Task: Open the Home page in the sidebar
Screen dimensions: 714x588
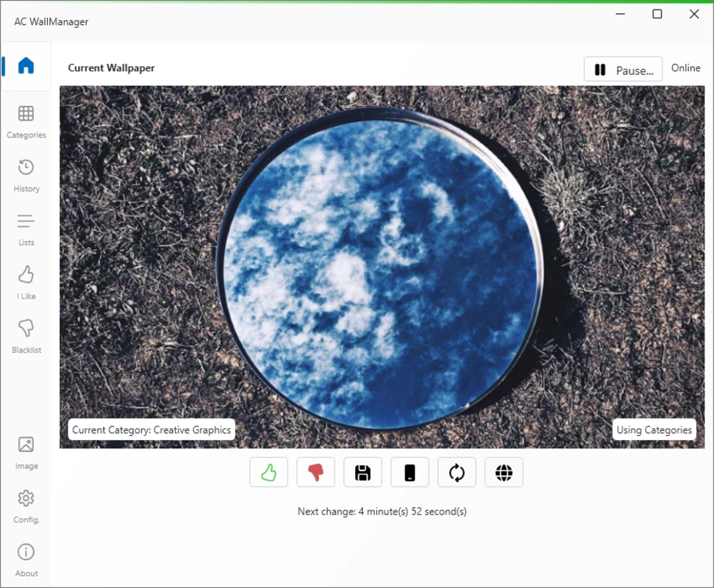Action: [x=26, y=66]
